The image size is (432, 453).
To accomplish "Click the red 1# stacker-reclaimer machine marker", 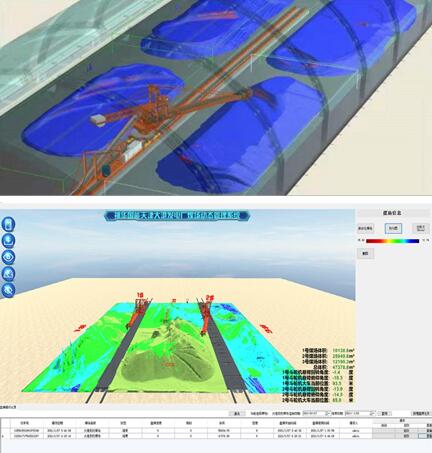I will pyautogui.click(x=140, y=295).
